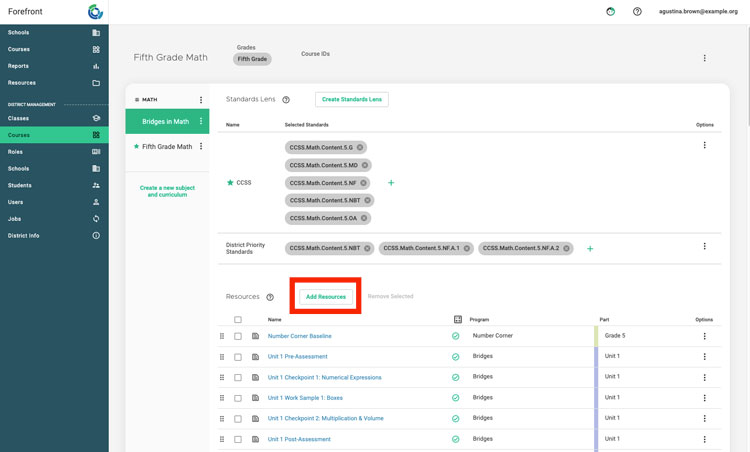Click the Students people icon in sidebar
Screen dimensions: 750x452
[x=96, y=185]
